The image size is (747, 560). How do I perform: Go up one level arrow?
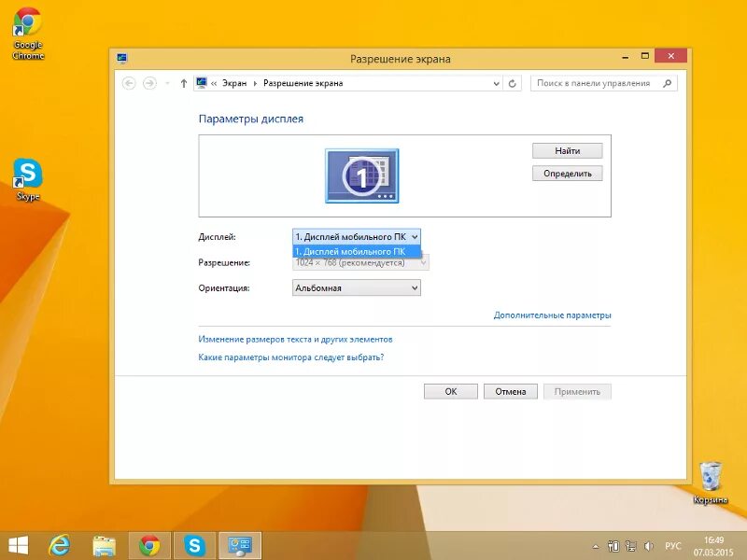(x=183, y=83)
